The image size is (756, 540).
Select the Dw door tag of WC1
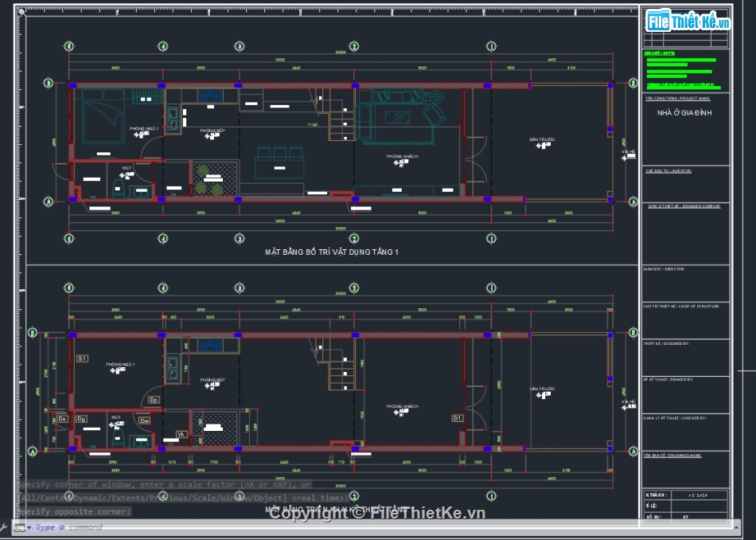(x=144, y=420)
